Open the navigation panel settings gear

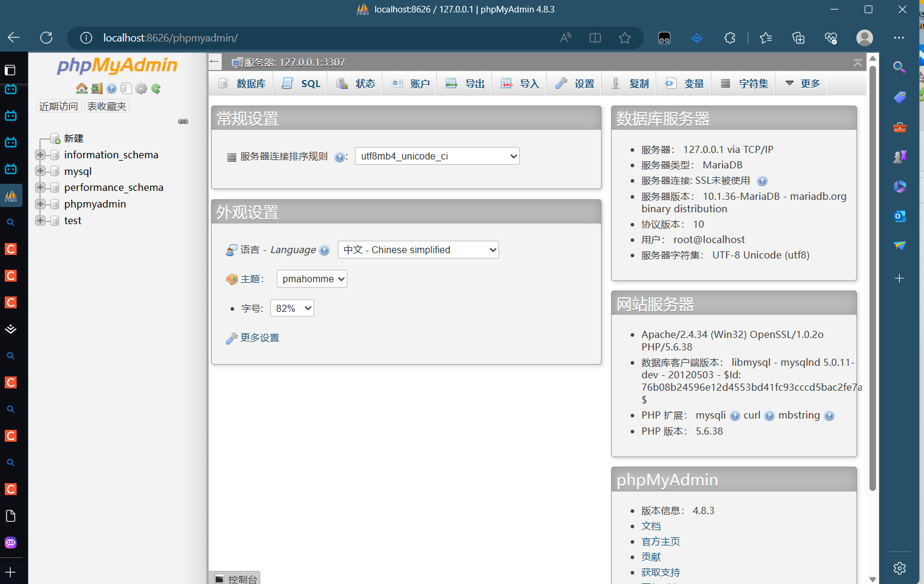pos(141,88)
